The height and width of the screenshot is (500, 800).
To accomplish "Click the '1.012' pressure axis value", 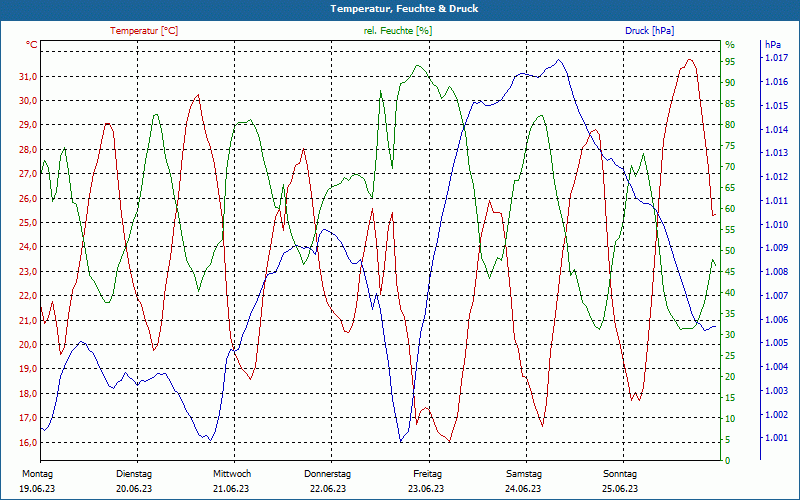I will pos(776,177).
